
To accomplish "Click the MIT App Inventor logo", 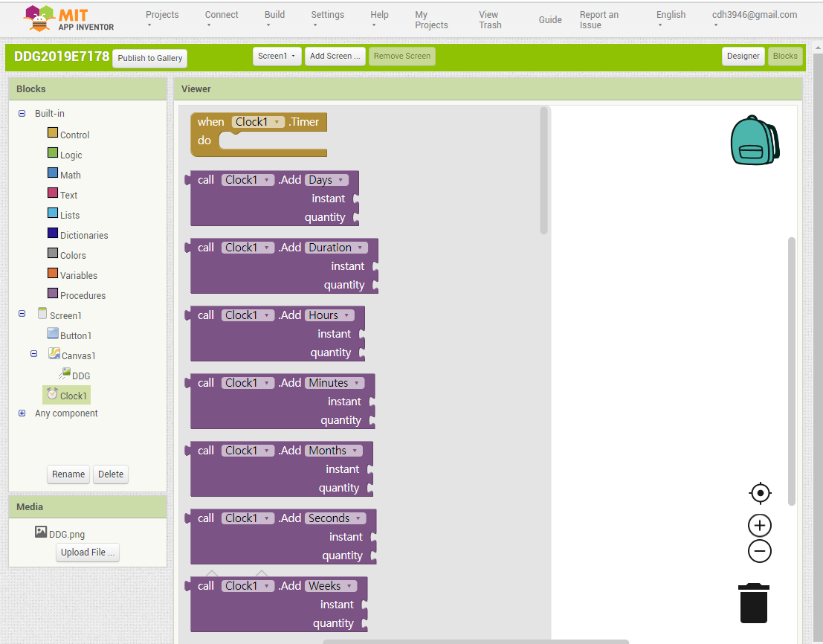I will click(68, 19).
